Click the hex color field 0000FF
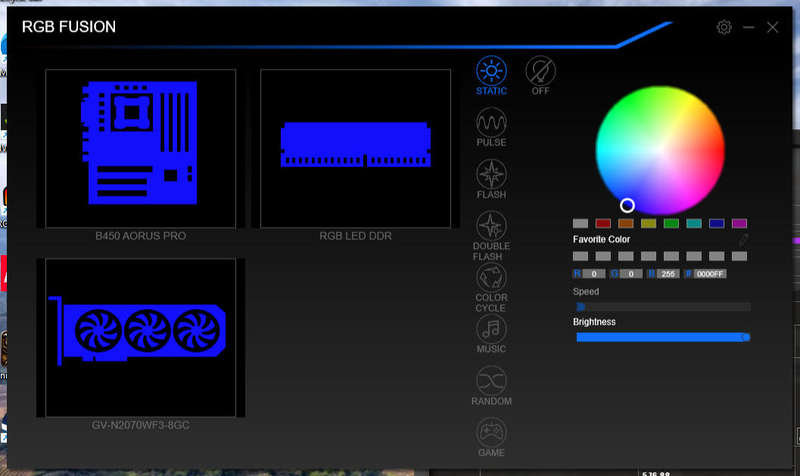This screenshot has height=476, width=800. click(x=710, y=274)
